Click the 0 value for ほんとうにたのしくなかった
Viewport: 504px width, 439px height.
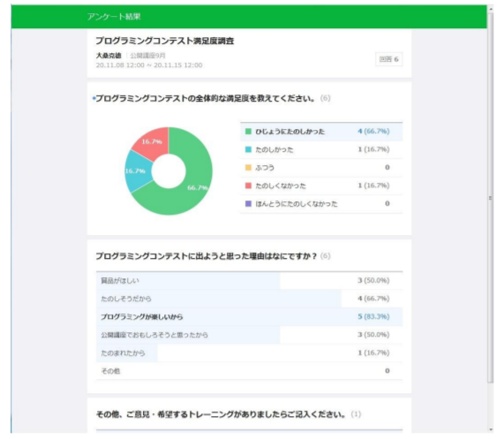387,203
